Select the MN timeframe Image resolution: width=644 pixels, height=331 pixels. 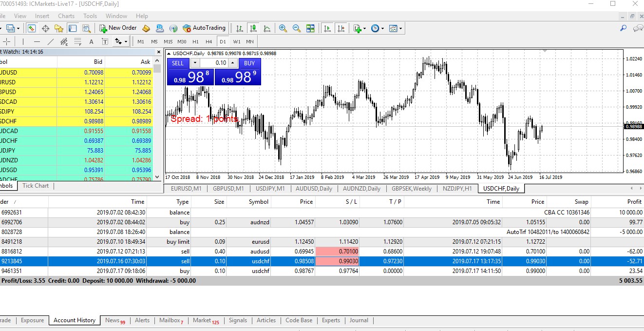click(x=250, y=41)
